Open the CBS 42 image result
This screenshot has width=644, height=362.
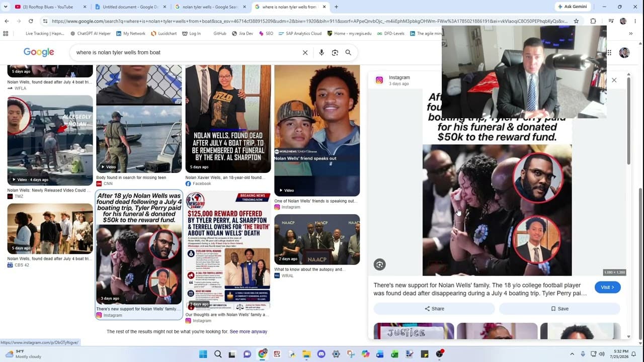tap(50, 229)
